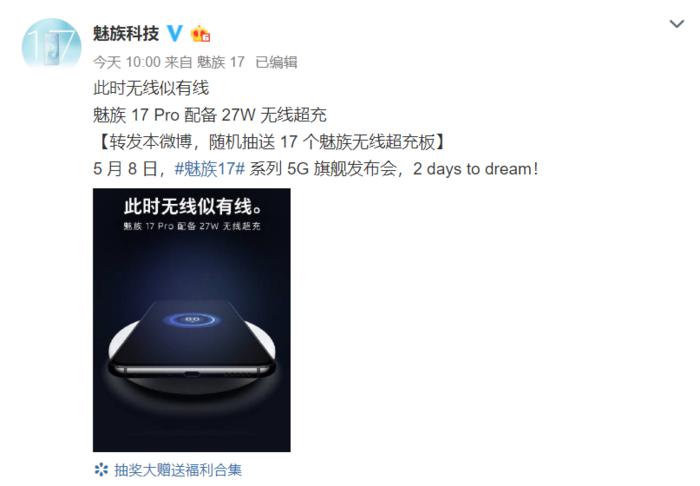
Task: Click the glowing blue charging ring icon
Action: [x=192, y=320]
